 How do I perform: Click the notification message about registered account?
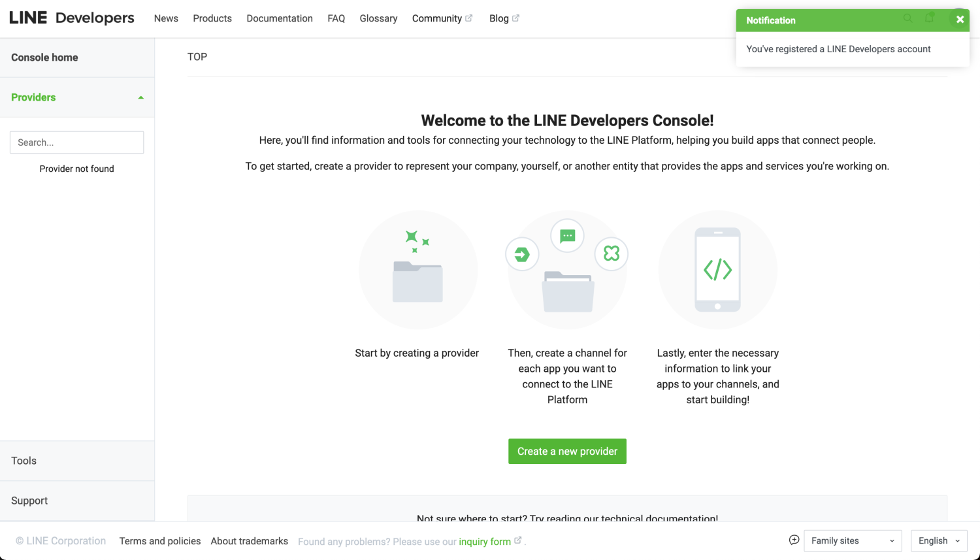[838, 49]
